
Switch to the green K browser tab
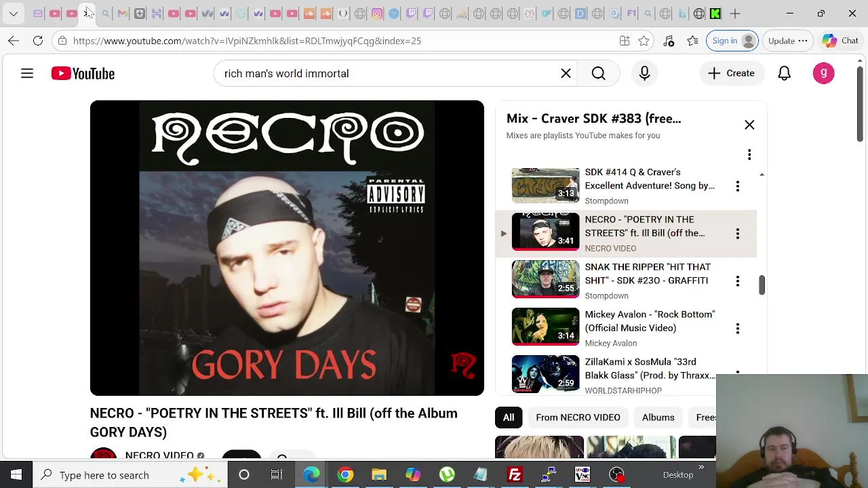(715, 14)
